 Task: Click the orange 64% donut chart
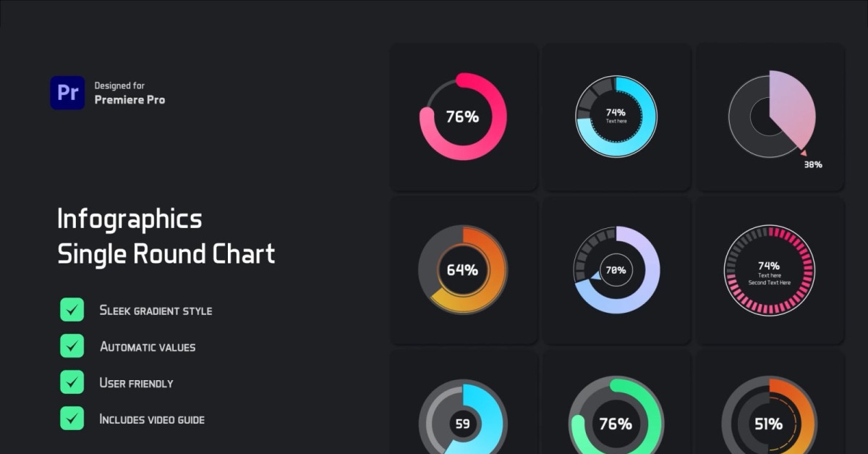click(463, 270)
